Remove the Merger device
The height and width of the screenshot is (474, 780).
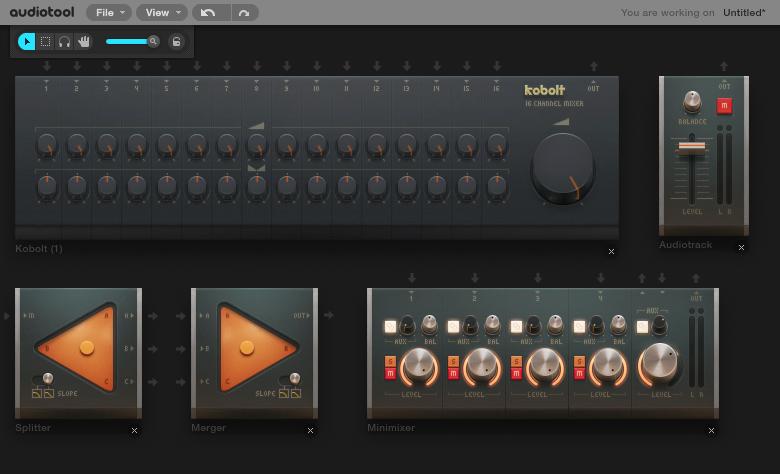click(310, 431)
